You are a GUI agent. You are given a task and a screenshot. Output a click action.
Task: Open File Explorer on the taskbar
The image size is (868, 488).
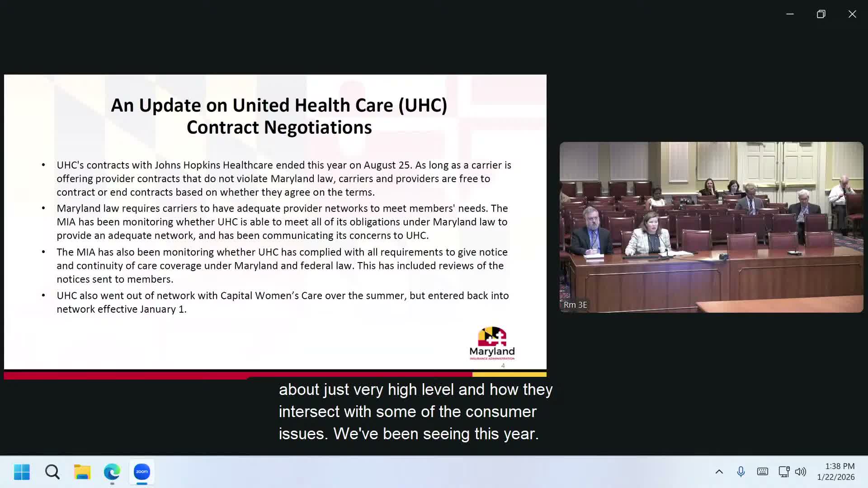click(82, 472)
